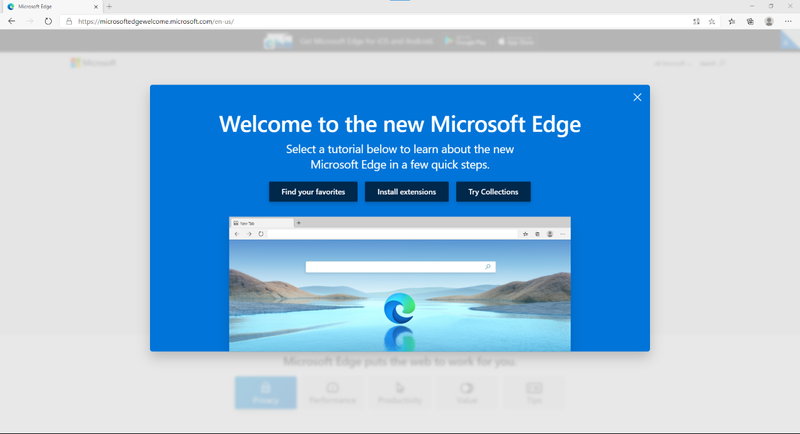Screen dimensions: 800x434
Task: Open a new tab with the plus button
Action: point(109,7)
